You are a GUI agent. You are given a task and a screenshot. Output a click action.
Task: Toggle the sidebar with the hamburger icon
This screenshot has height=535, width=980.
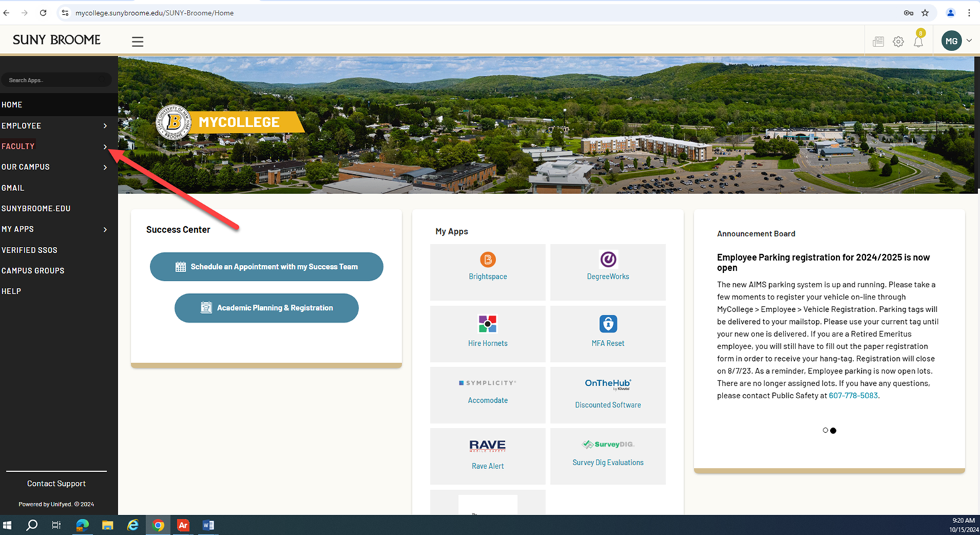137,40
